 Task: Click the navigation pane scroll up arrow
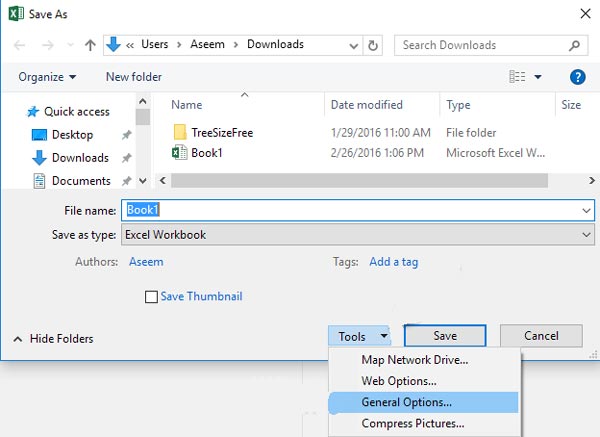(x=143, y=101)
